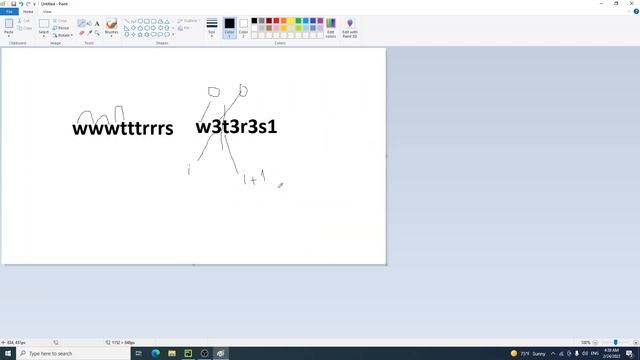Choose the Line shape

click(127, 21)
